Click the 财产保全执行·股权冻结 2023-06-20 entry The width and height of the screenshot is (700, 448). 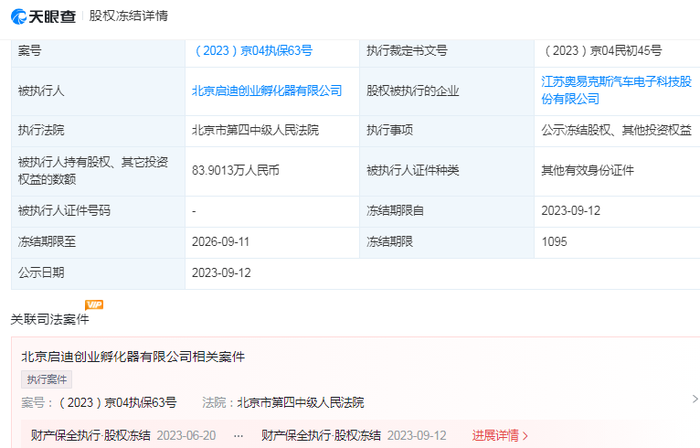tap(123, 436)
